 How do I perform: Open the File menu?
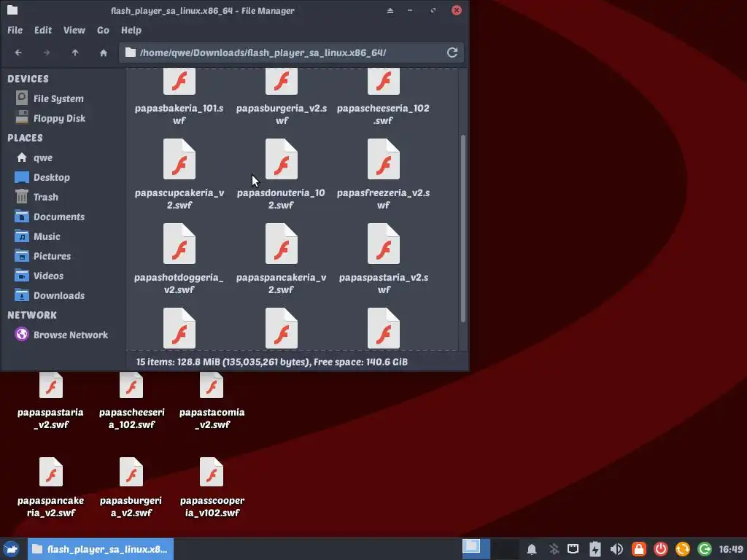point(15,30)
